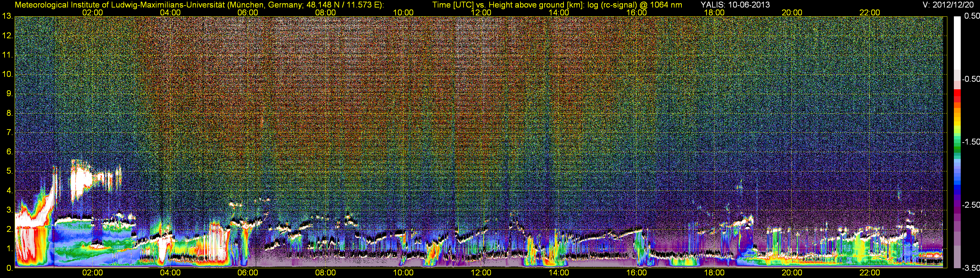Click the 10:00 label on the bottom time axis
Viewport: 980px width, 278px height.
(x=403, y=273)
